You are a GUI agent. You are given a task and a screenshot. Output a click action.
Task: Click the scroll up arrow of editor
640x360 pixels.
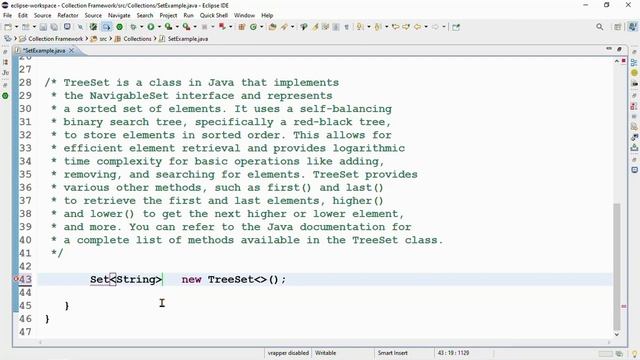pos(617,61)
